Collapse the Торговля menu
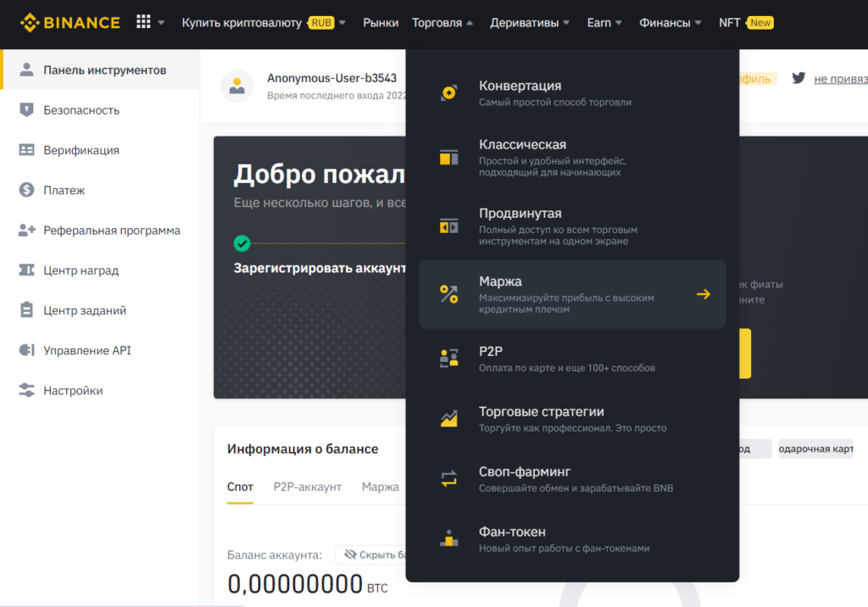The width and height of the screenshot is (868, 607). coord(442,23)
